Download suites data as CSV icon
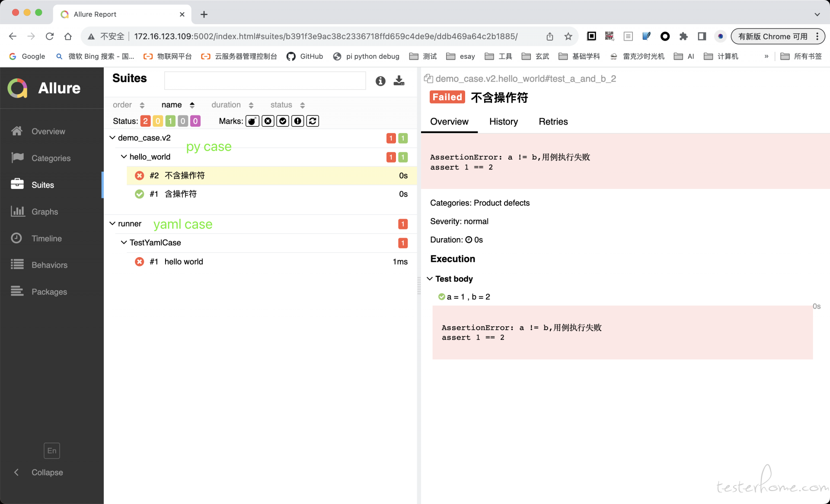Viewport: 830px width, 504px height. tap(399, 81)
